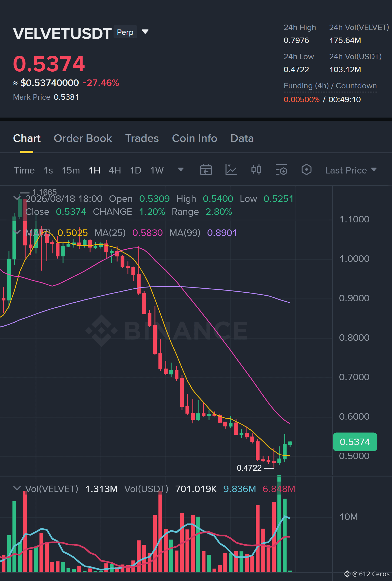Select the Time chart interval

tap(24, 170)
